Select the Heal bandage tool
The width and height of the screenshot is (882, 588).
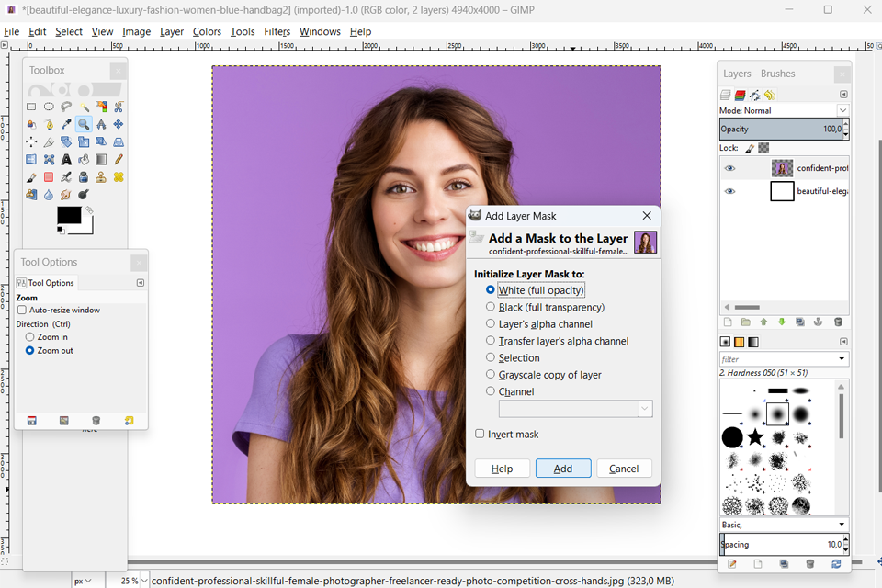pyautogui.click(x=119, y=177)
